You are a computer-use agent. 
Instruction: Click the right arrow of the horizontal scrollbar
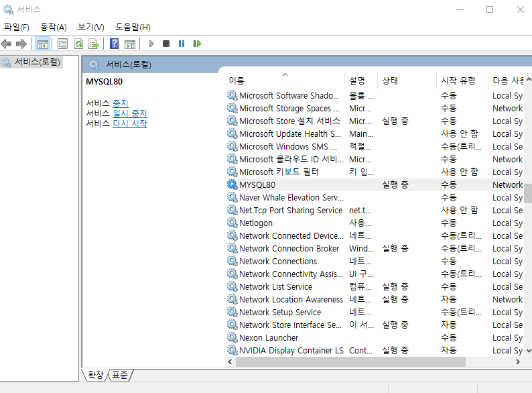coord(518,362)
